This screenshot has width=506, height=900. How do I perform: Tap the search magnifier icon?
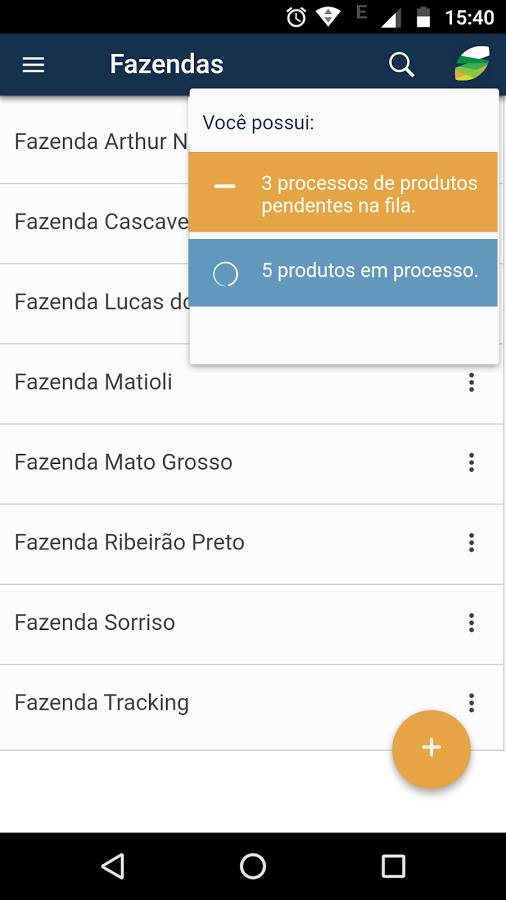click(401, 65)
